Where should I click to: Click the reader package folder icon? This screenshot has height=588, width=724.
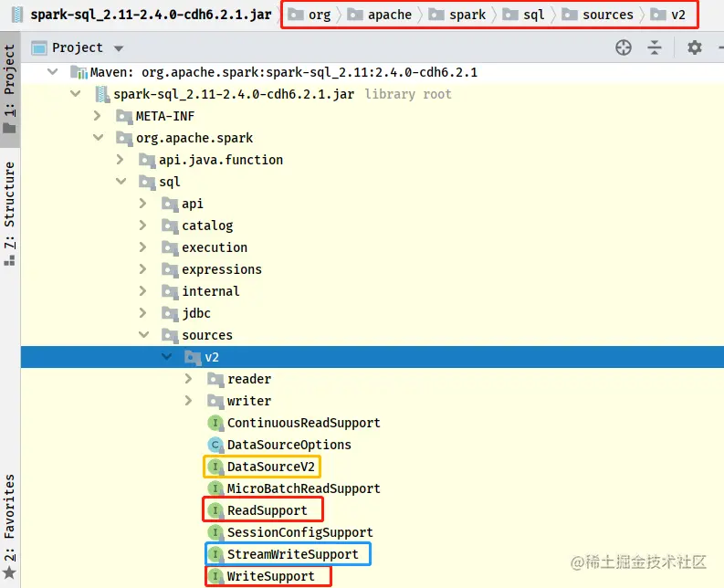coord(215,379)
